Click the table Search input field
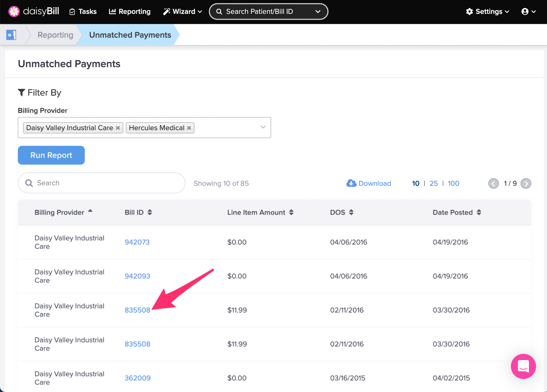Screen dimensions: 547x392 (102, 183)
